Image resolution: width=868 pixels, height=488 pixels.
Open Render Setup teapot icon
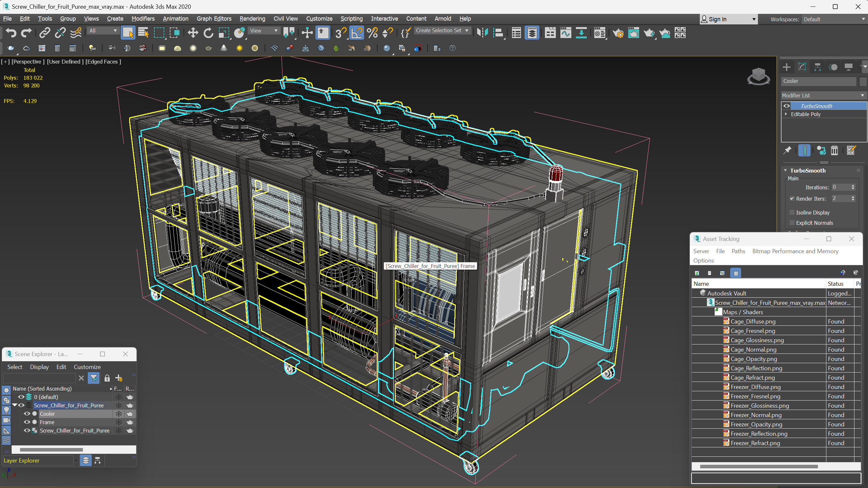[x=618, y=33]
